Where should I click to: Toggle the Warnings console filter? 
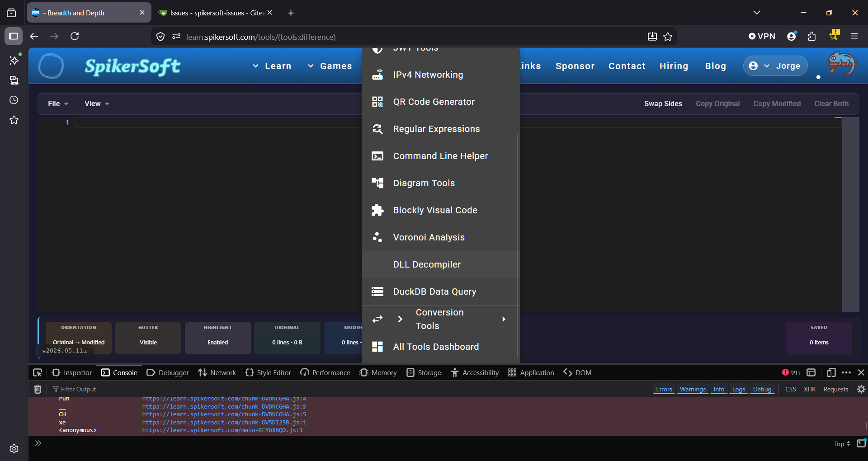(x=693, y=389)
